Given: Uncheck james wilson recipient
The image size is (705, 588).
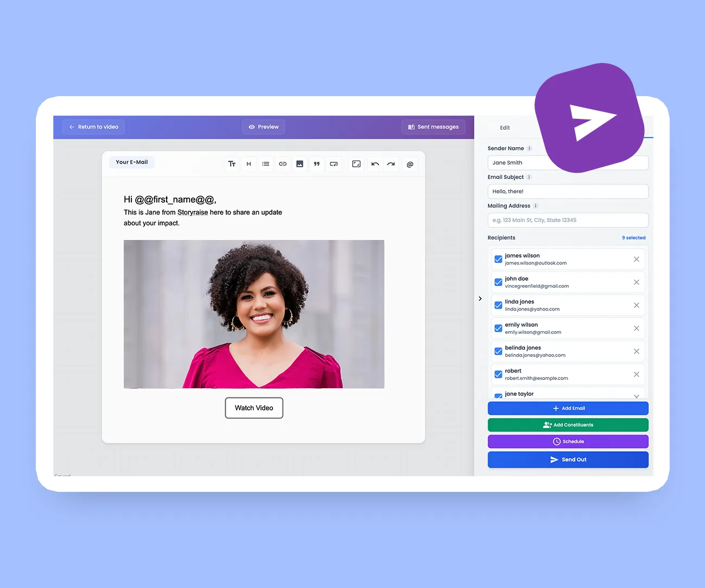Looking at the screenshot, I should (x=498, y=259).
